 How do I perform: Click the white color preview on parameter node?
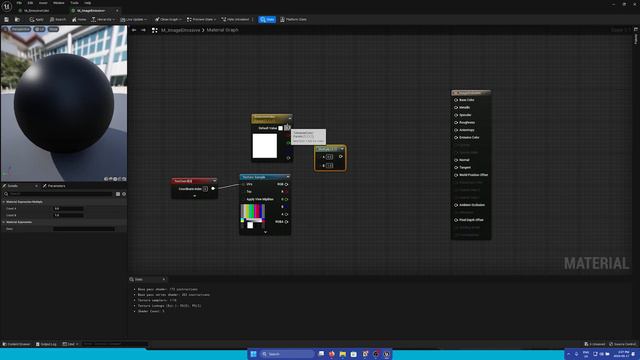point(264,146)
